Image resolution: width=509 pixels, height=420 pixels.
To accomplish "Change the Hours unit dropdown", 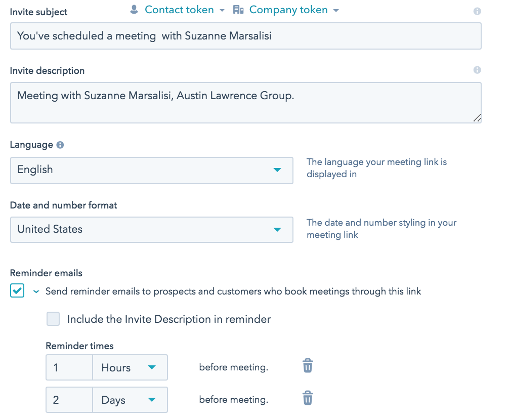I will pos(130,368).
